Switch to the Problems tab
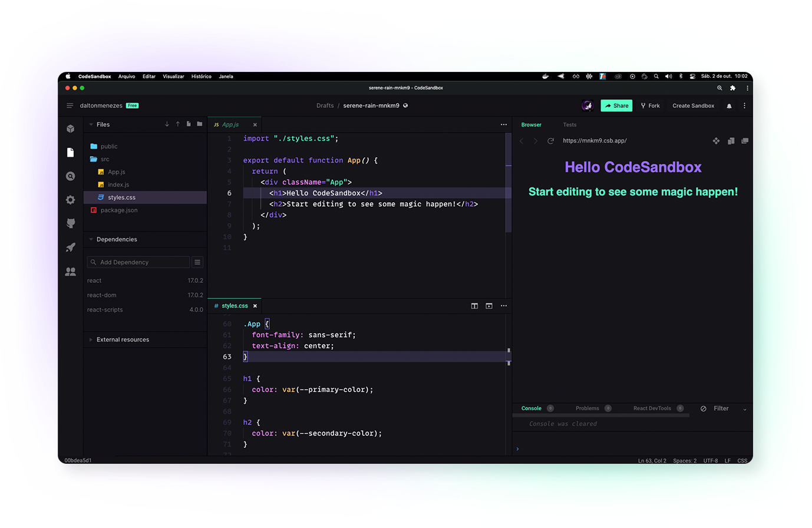This screenshot has height=528, width=812. 587,408
